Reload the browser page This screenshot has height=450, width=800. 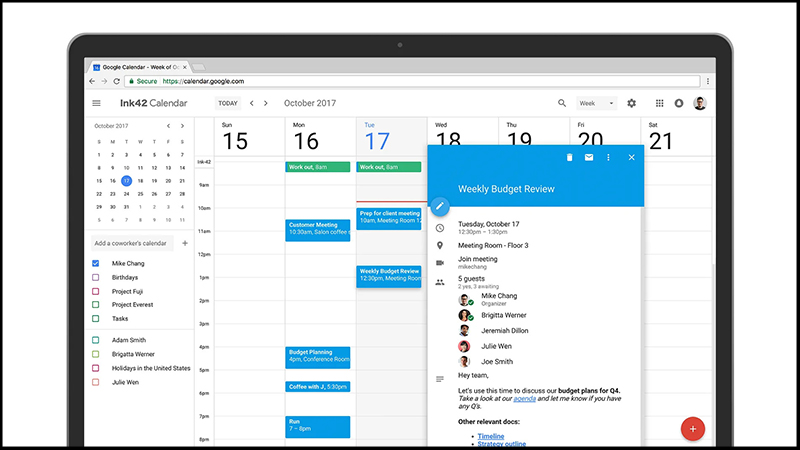point(116,81)
